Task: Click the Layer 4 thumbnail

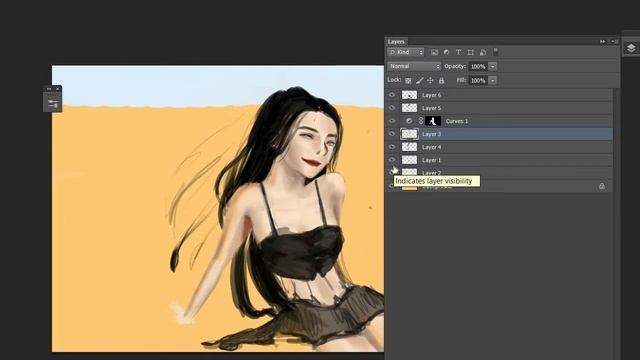Action: (x=409, y=147)
